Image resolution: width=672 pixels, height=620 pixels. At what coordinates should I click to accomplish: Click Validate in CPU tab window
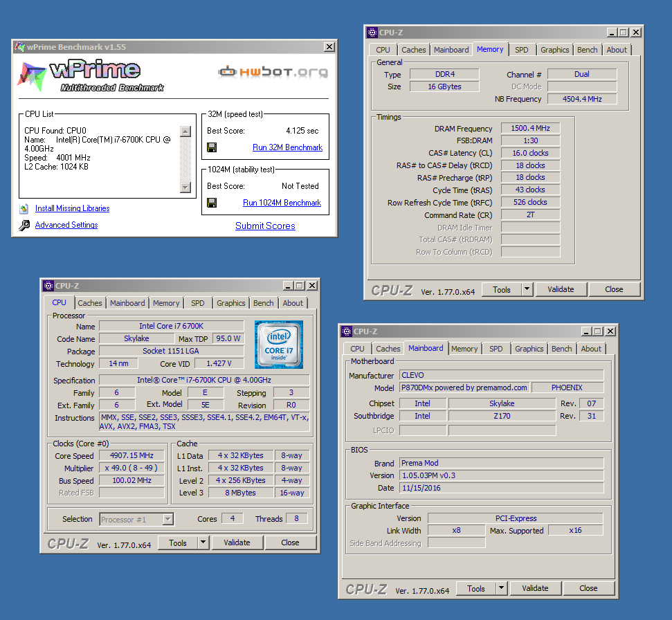pyautogui.click(x=237, y=543)
